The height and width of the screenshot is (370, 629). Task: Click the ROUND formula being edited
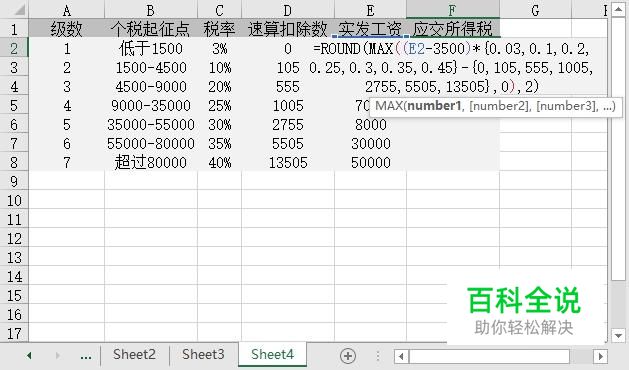coord(451,67)
